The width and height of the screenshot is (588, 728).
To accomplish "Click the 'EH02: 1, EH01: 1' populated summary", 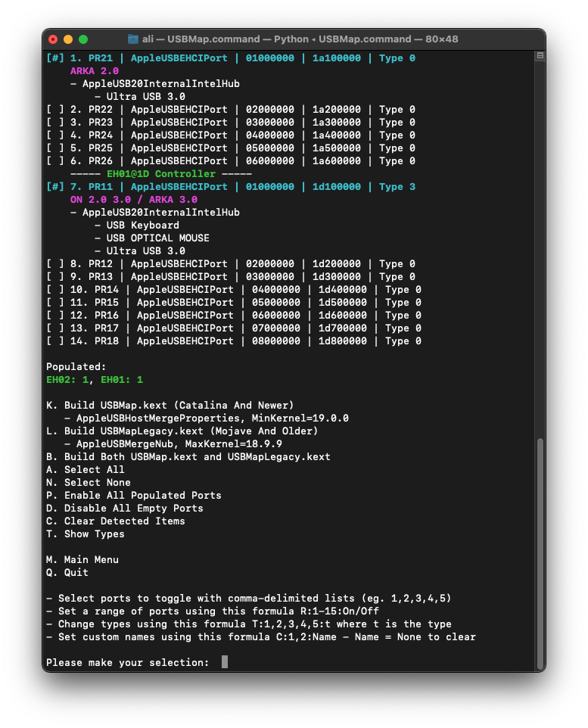I will (x=95, y=380).
